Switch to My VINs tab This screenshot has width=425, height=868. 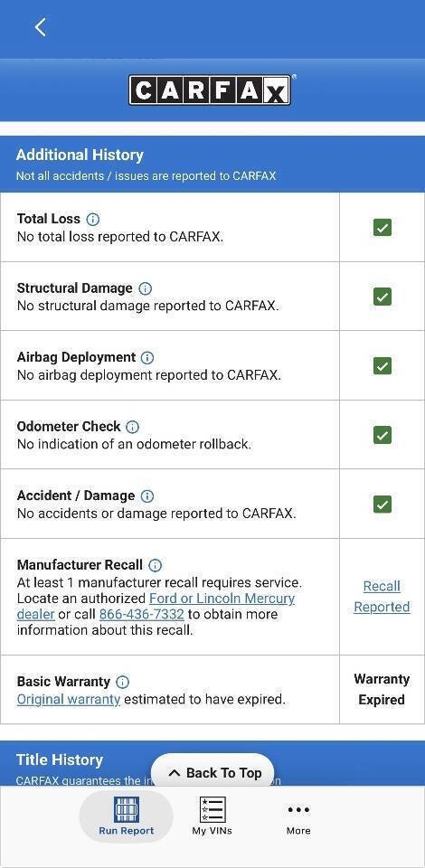pos(212,816)
